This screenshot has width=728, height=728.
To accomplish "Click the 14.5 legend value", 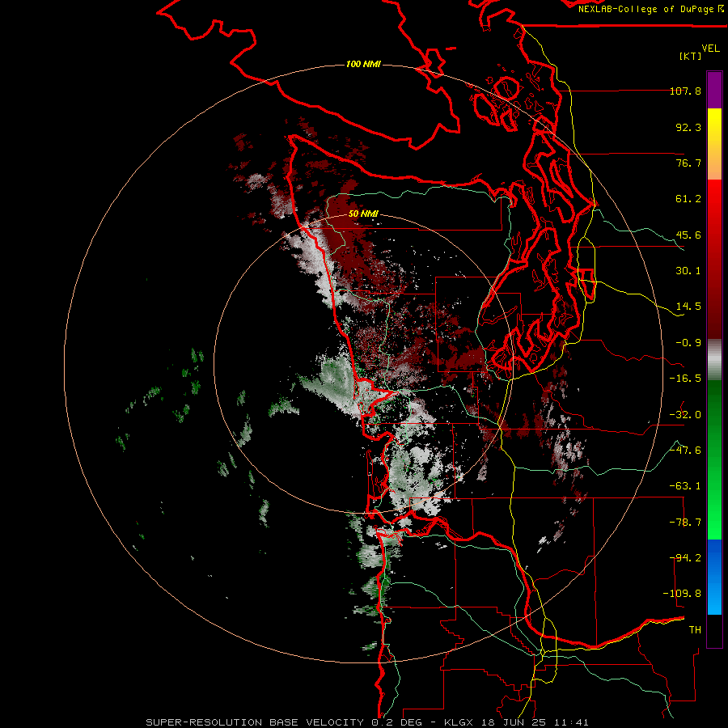I will (688, 307).
